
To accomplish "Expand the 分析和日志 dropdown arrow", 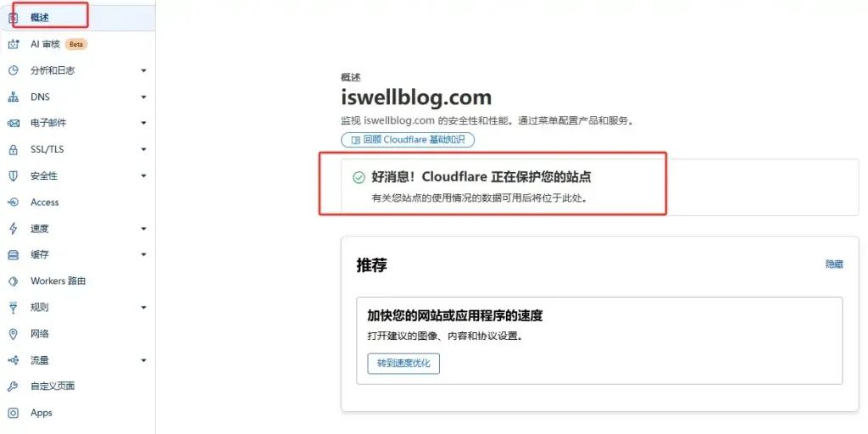I will 144,71.
